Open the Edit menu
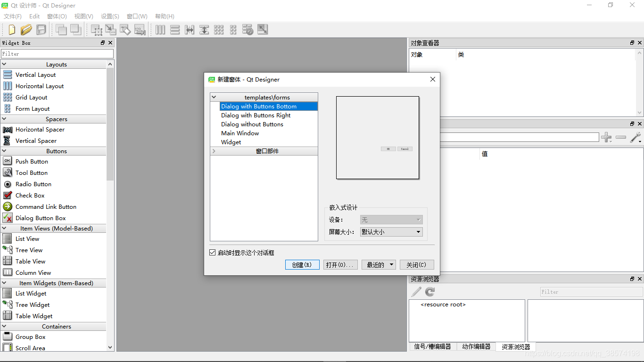 coord(34,16)
